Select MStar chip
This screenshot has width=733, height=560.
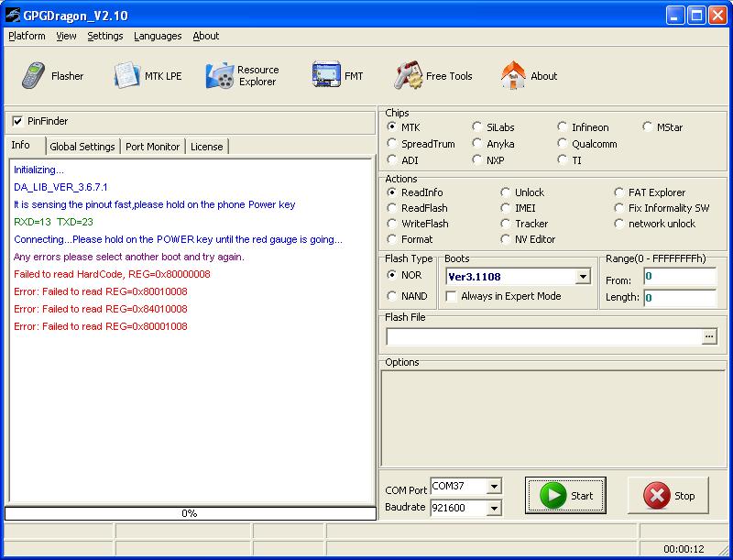click(x=647, y=127)
